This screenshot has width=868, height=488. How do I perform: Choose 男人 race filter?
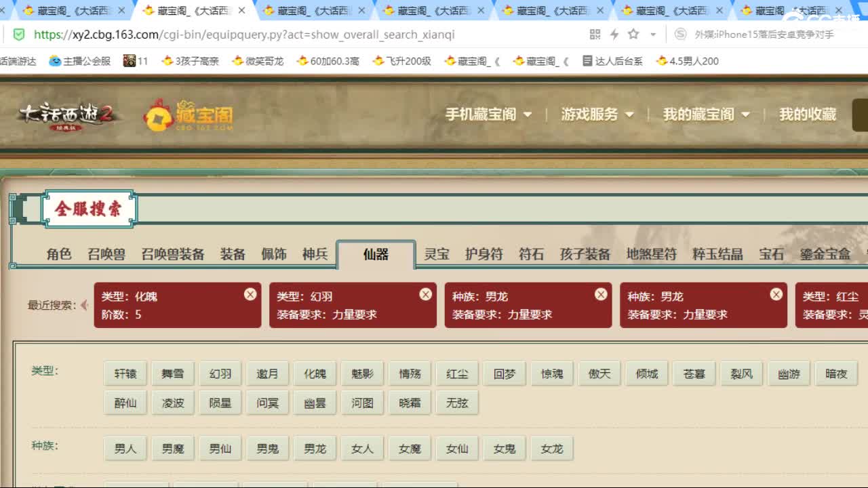point(125,449)
